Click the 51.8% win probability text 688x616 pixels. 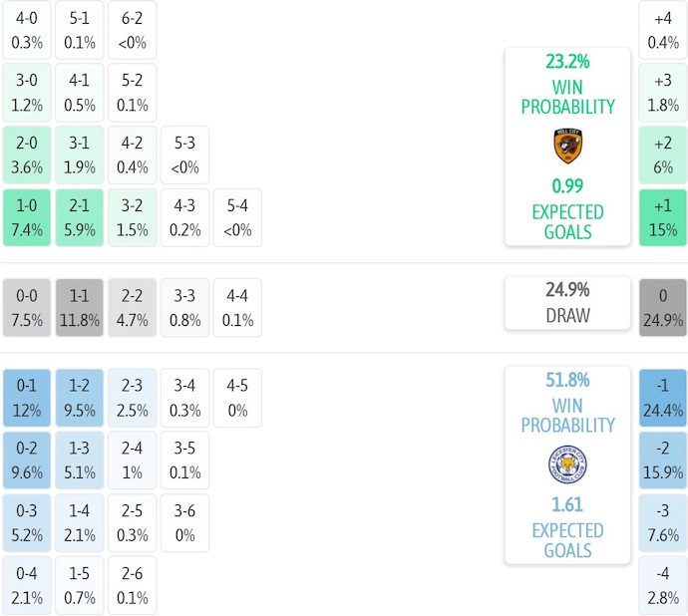[x=567, y=380]
